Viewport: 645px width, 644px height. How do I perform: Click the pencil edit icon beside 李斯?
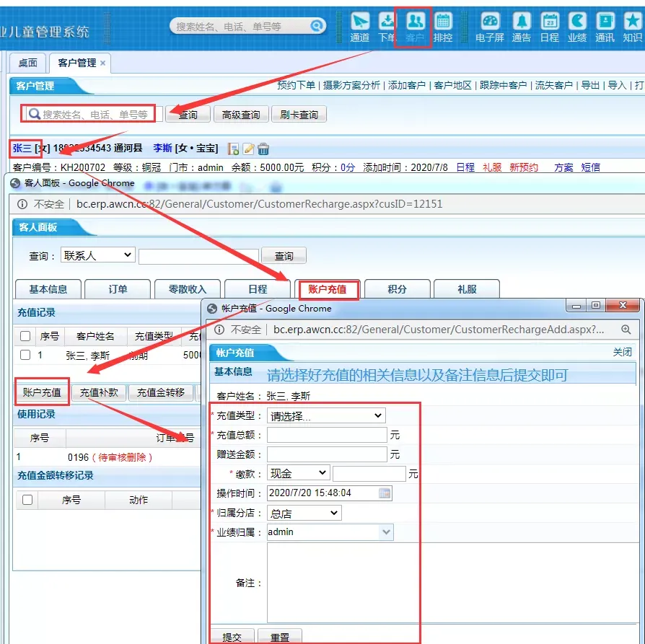click(248, 149)
